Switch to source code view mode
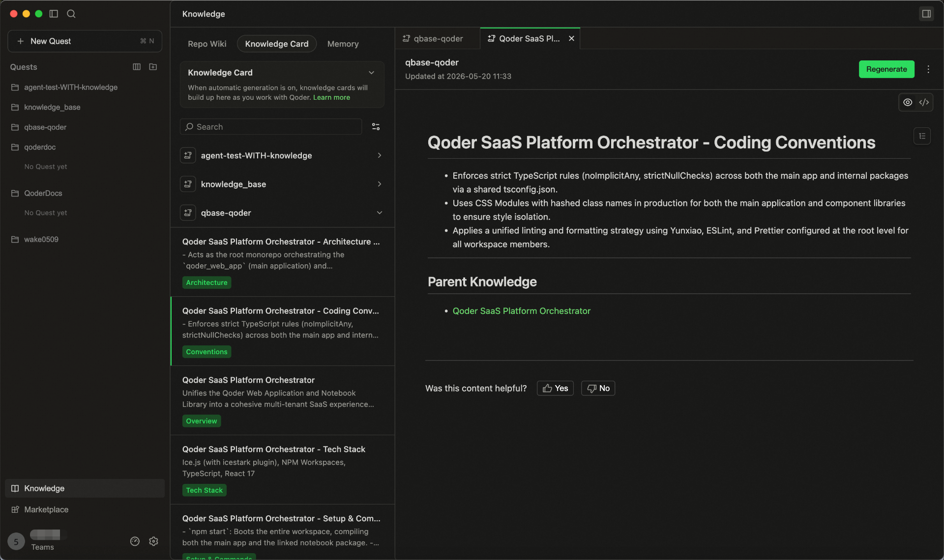This screenshot has width=944, height=560. coord(924,102)
